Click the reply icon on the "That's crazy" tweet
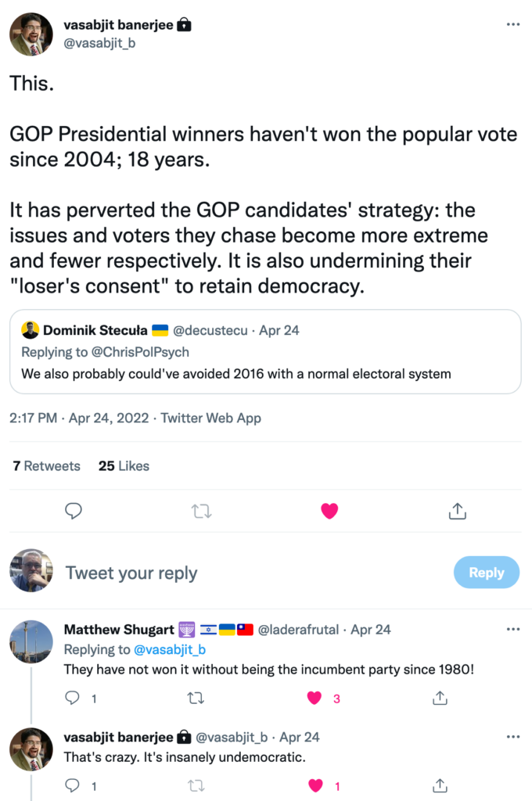 [73, 785]
